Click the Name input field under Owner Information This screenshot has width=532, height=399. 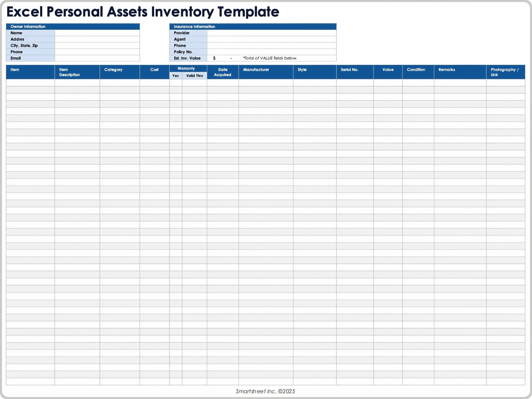pos(97,33)
